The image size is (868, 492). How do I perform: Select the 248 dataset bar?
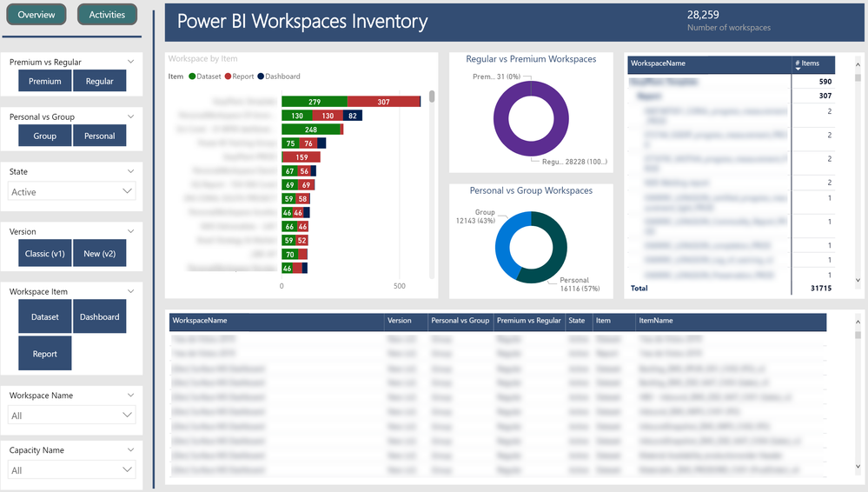point(310,130)
